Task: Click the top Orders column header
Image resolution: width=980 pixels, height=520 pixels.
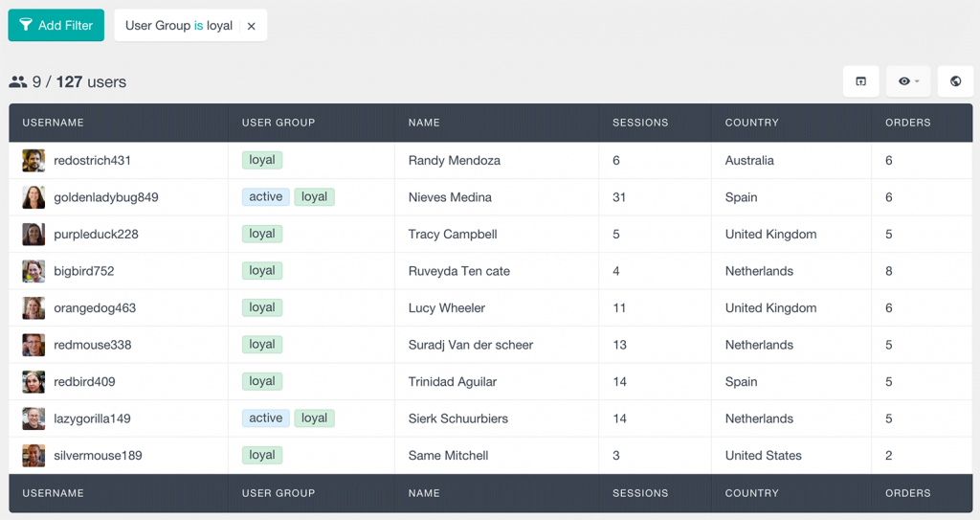Action: [x=907, y=123]
